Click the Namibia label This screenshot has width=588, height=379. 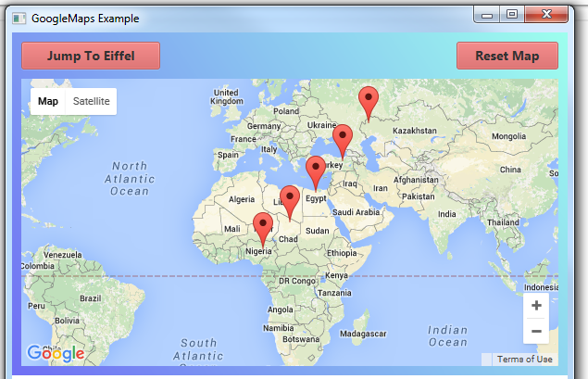pyautogui.click(x=278, y=328)
